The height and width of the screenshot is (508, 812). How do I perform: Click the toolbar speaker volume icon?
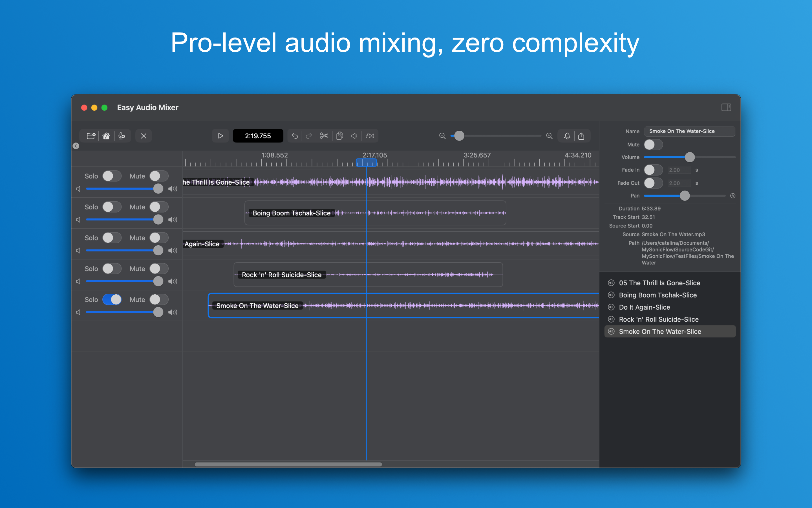354,136
